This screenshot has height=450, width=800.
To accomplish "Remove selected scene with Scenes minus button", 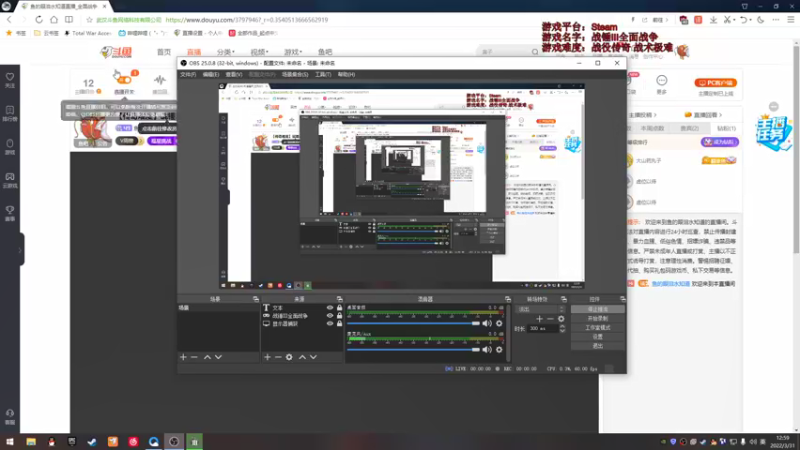I will click(x=194, y=357).
